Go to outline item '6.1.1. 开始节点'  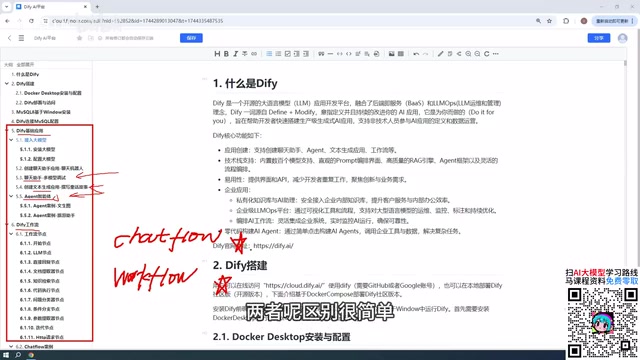click(36, 243)
